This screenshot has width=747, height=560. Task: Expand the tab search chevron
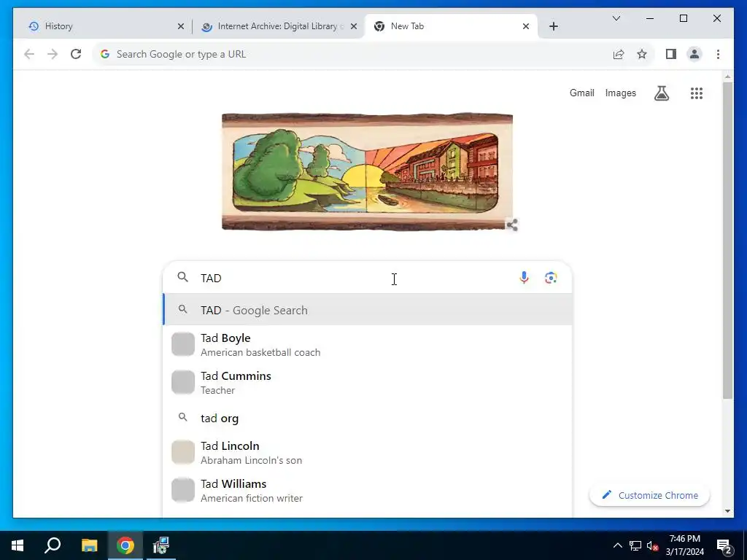click(x=616, y=18)
